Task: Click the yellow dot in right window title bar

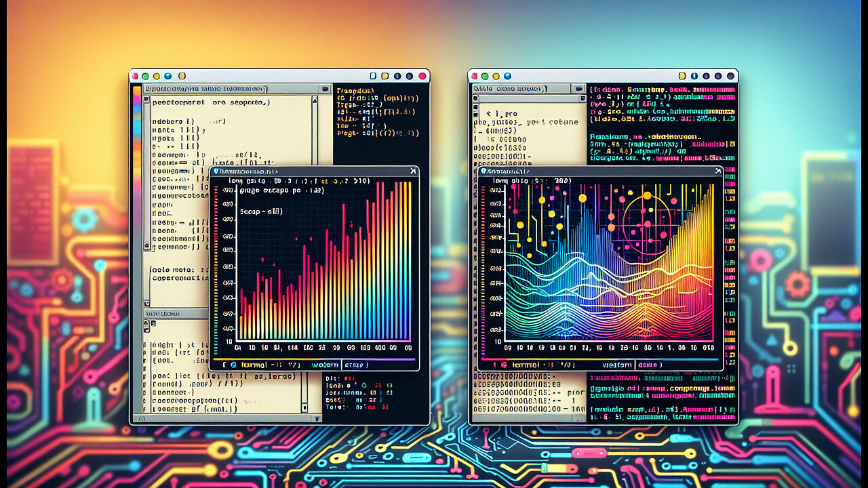Action: click(496, 76)
